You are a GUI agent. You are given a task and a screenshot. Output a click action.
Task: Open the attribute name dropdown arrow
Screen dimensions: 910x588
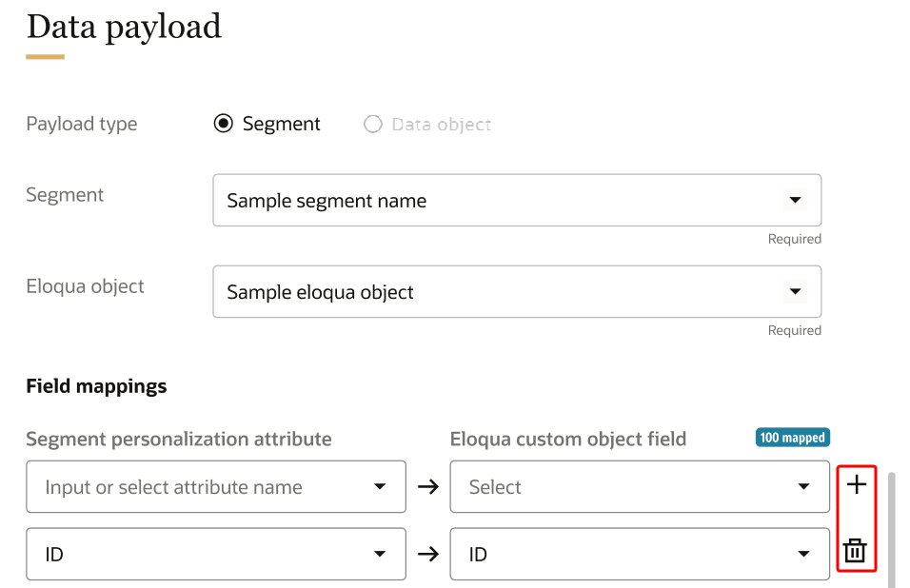(x=380, y=487)
